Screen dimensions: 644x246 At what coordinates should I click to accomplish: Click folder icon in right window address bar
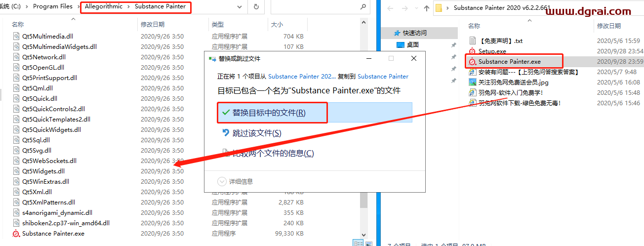coord(439,8)
